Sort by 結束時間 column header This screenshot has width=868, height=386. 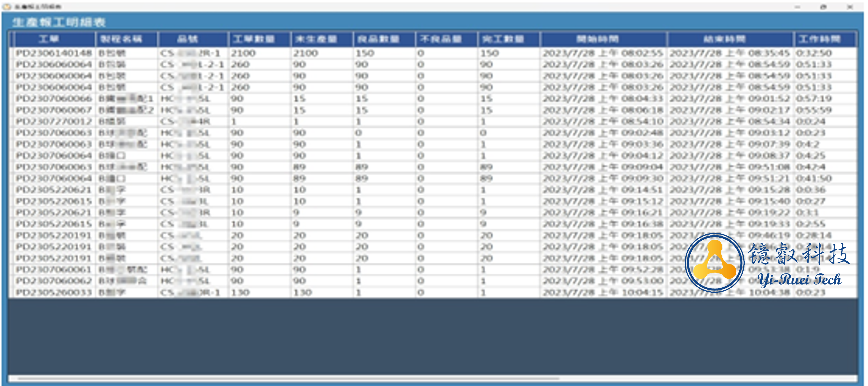731,39
